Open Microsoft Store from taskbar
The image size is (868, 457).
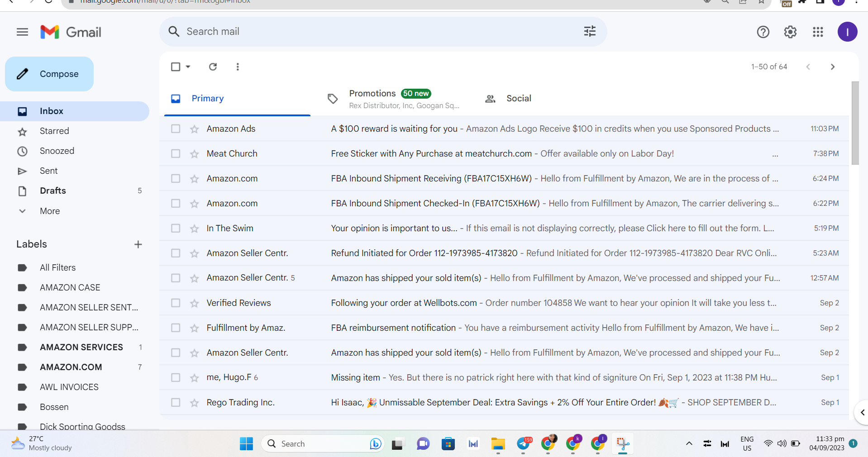click(448, 444)
